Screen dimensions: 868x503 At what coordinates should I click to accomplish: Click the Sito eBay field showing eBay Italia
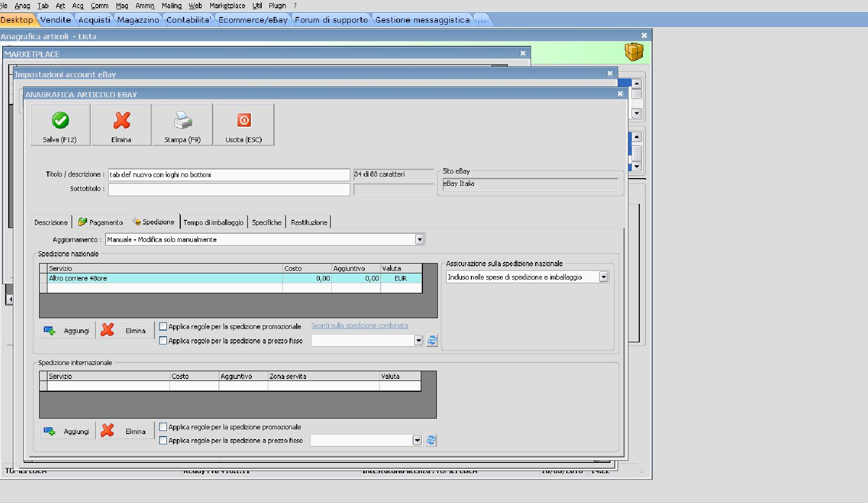point(531,184)
